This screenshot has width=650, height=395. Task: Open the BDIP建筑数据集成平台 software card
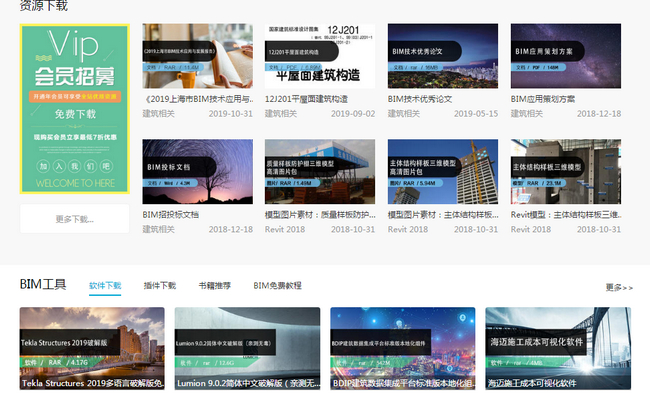(x=403, y=348)
